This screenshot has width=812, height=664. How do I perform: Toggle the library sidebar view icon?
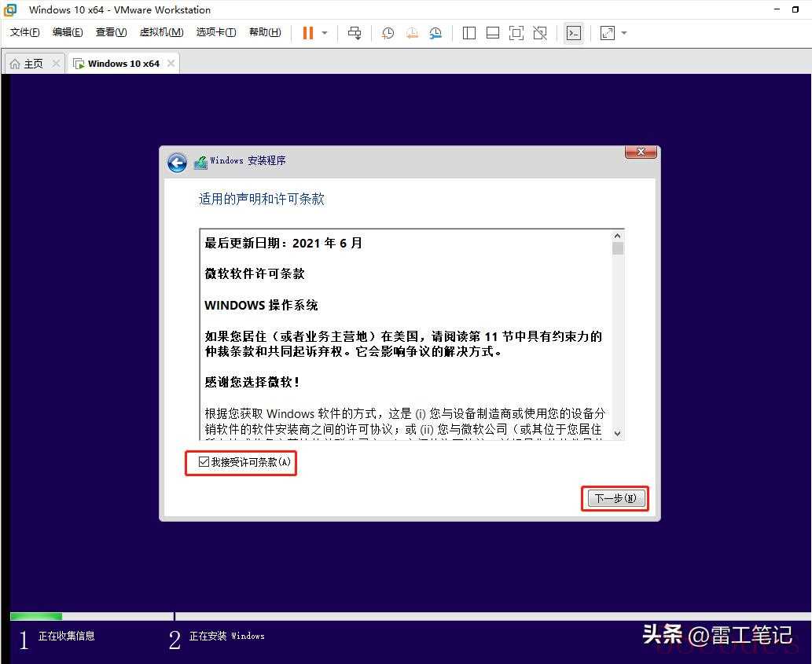coord(469,33)
